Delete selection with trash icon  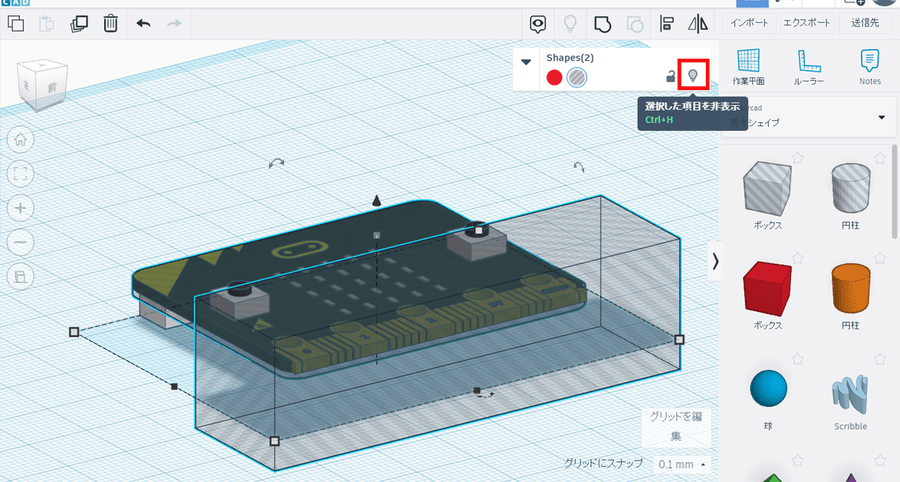110,24
